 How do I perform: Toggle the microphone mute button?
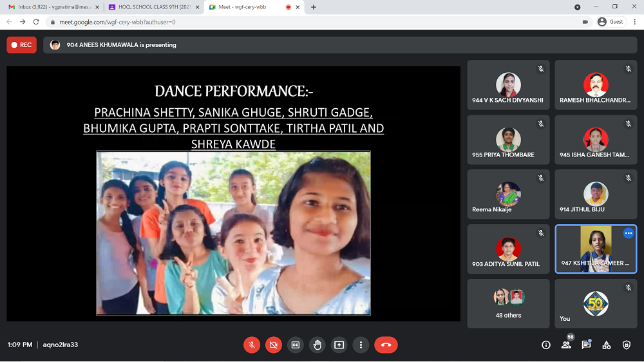252,345
